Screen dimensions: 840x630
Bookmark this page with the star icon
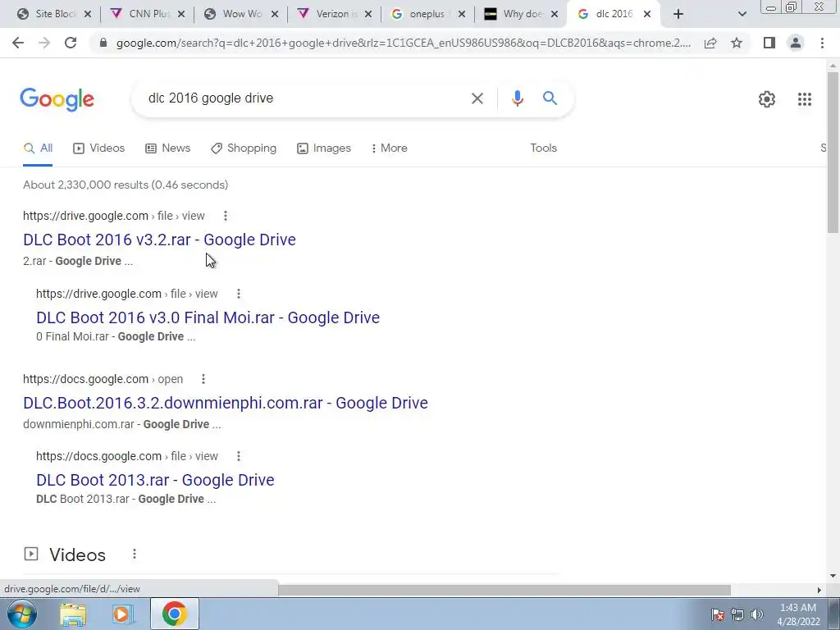(737, 43)
